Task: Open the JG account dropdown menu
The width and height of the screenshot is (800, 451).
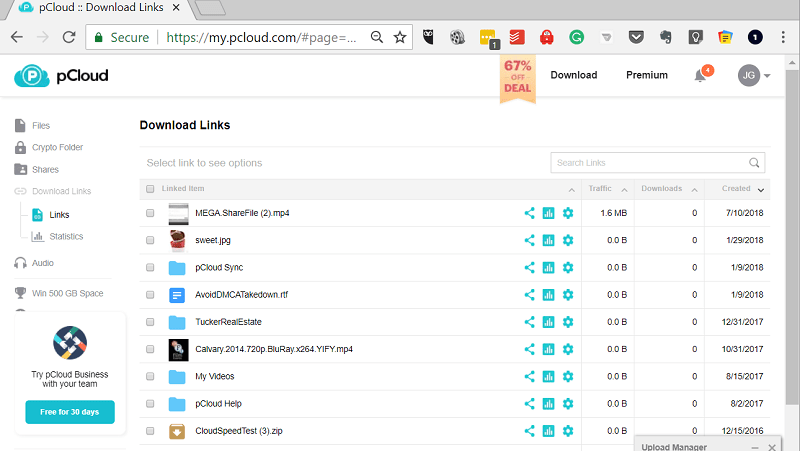Action: tap(754, 76)
